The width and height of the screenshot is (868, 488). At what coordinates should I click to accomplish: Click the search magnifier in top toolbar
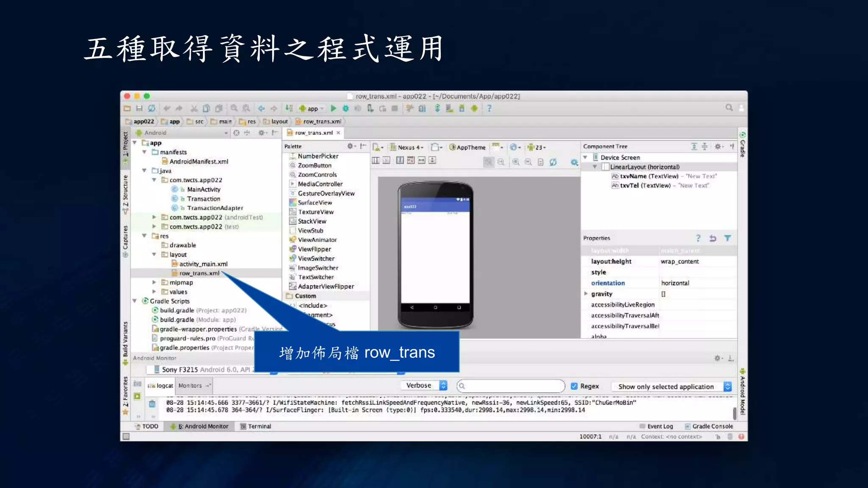tap(729, 108)
